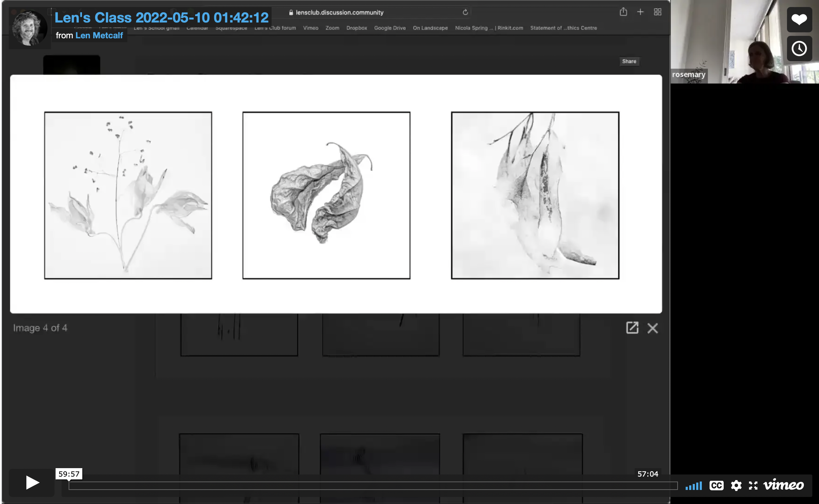The image size is (819, 504).
Task: Show the tab overview grid icon
Action: [x=658, y=12]
